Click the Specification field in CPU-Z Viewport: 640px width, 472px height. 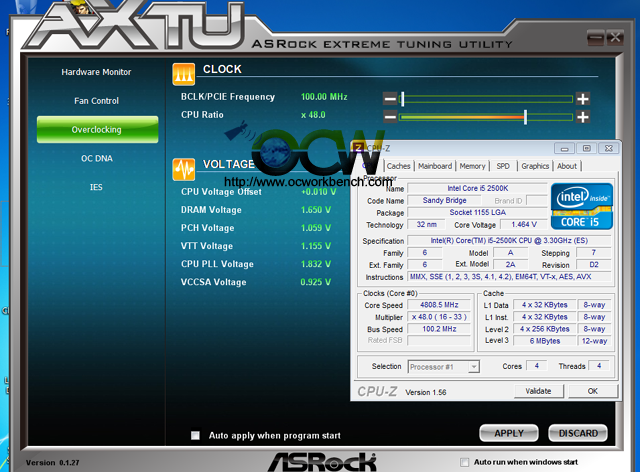[x=509, y=240]
